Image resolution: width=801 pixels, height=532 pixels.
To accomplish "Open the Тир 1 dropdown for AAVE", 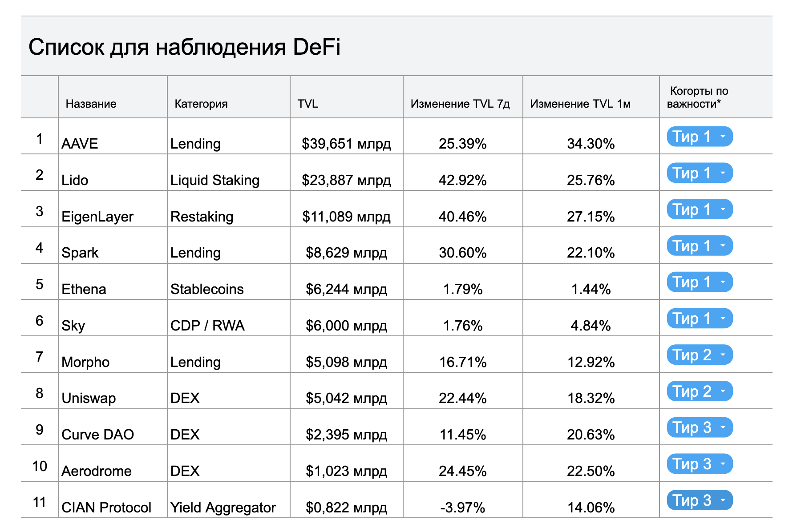I will (x=699, y=137).
